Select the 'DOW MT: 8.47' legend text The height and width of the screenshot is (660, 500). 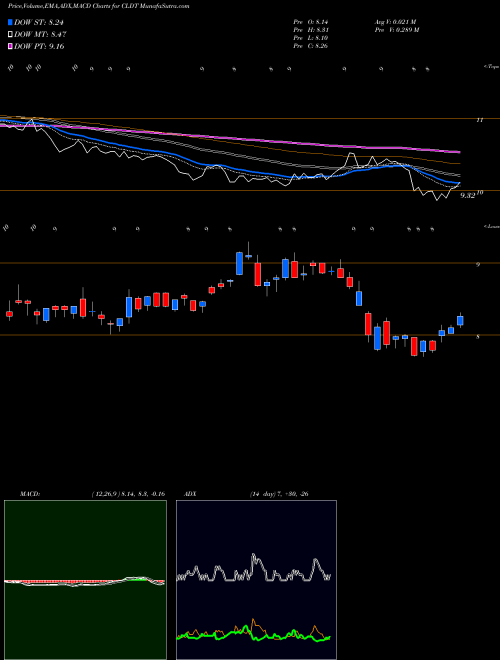click(x=40, y=35)
